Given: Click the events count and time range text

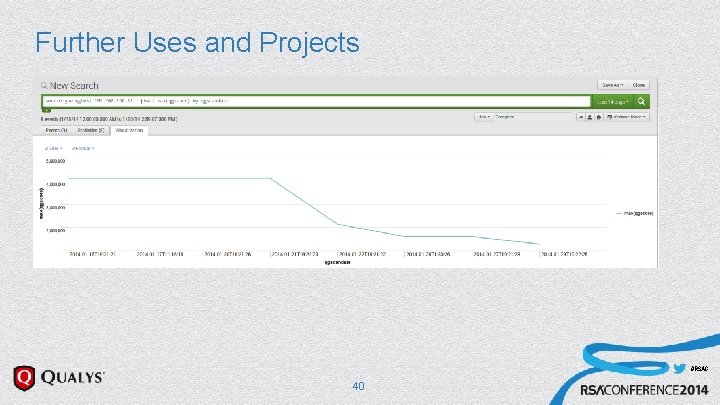Looking at the screenshot, I should point(109,119).
